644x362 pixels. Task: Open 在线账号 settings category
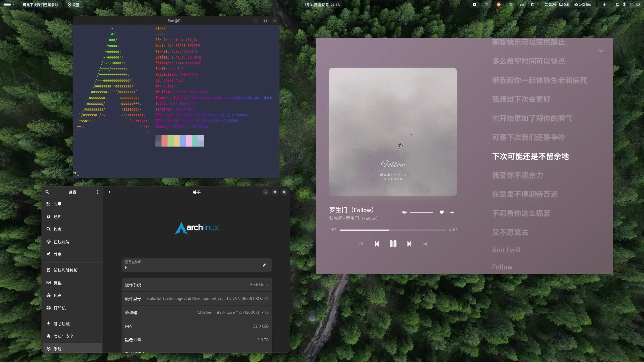(73, 242)
